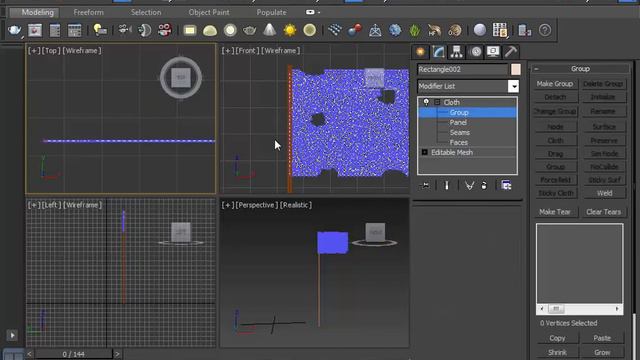Open the object color swatch
This screenshot has height=360, width=640.
click(516, 69)
